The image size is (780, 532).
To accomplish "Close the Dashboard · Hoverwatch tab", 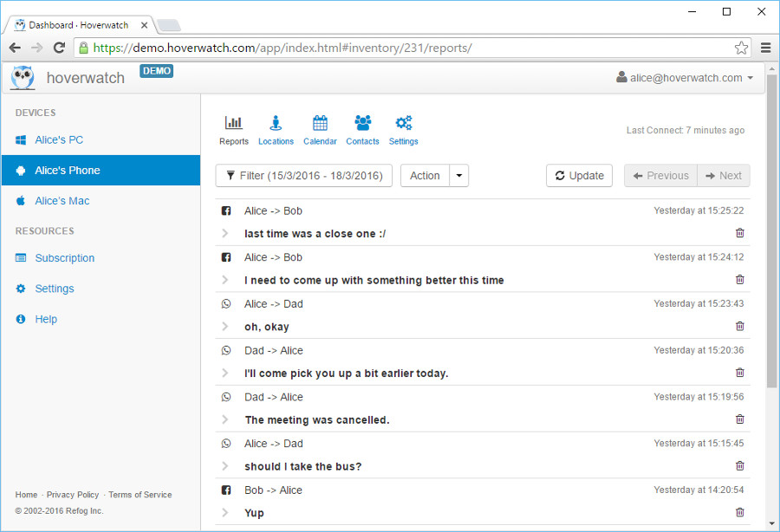I will pyautogui.click(x=144, y=25).
